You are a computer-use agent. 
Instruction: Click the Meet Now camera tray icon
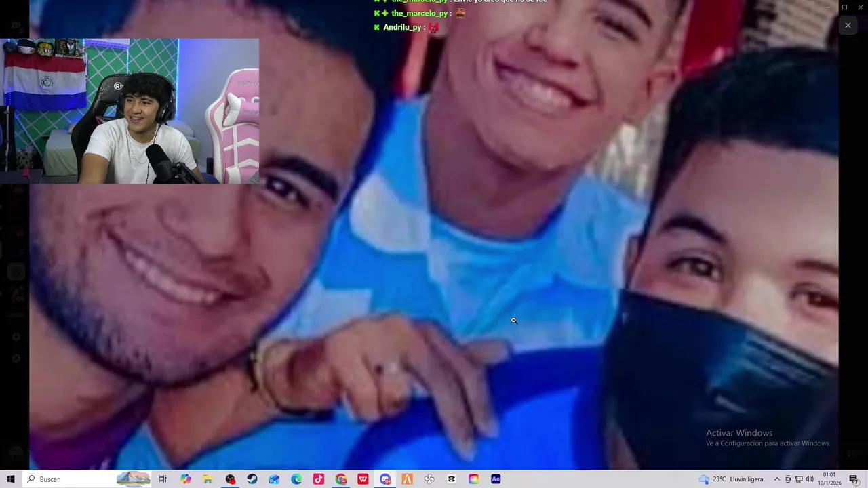pyautogui.click(x=788, y=479)
